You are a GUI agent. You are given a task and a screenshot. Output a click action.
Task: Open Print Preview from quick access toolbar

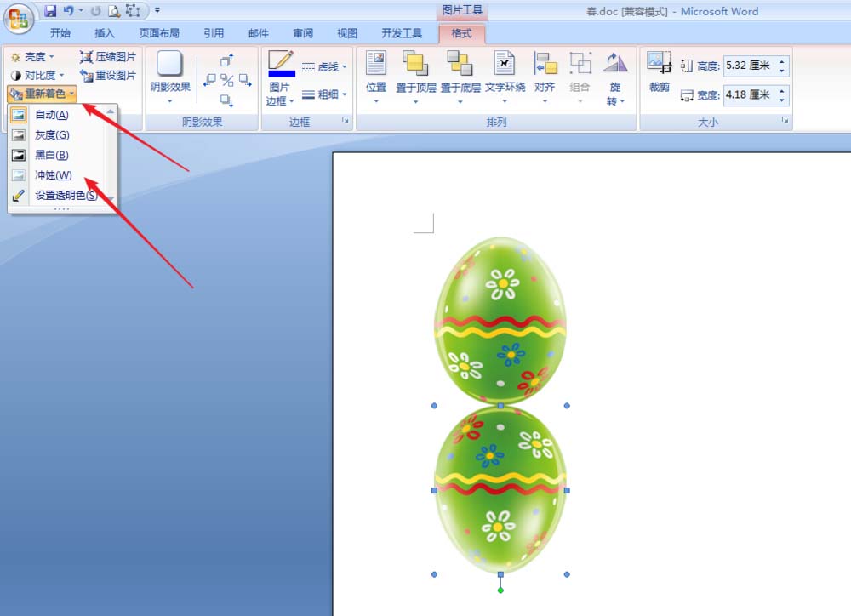pos(114,10)
